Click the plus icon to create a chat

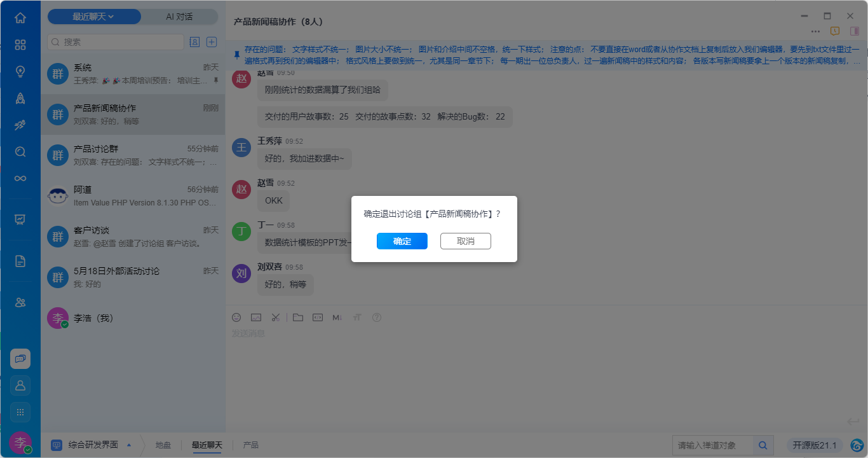click(212, 42)
